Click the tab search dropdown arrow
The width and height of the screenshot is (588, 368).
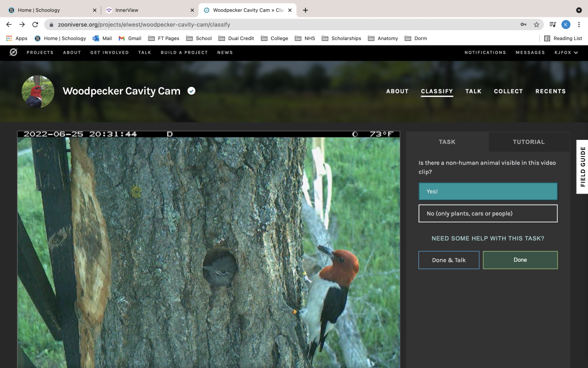click(579, 10)
